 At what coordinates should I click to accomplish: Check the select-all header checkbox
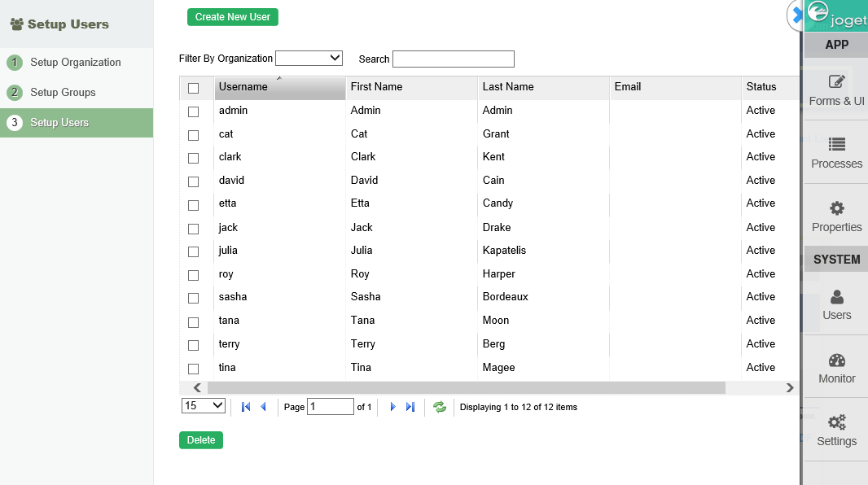pos(193,88)
